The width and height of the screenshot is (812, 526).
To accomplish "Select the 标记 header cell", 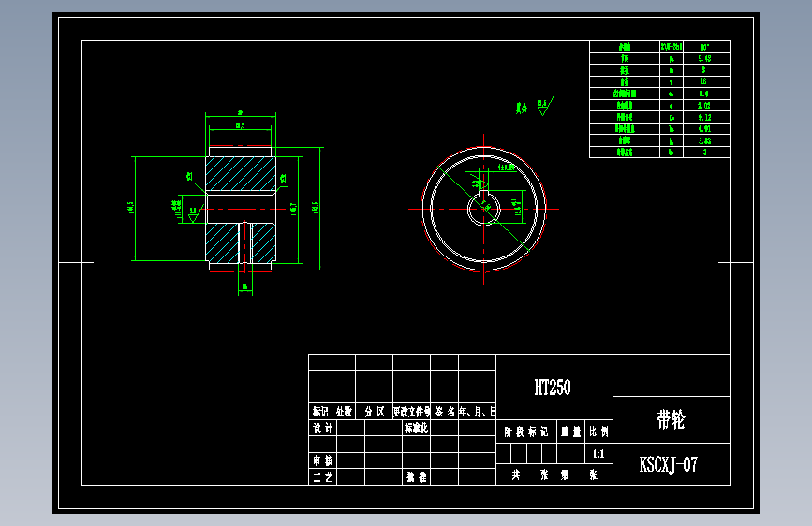I will [x=320, y=412].
